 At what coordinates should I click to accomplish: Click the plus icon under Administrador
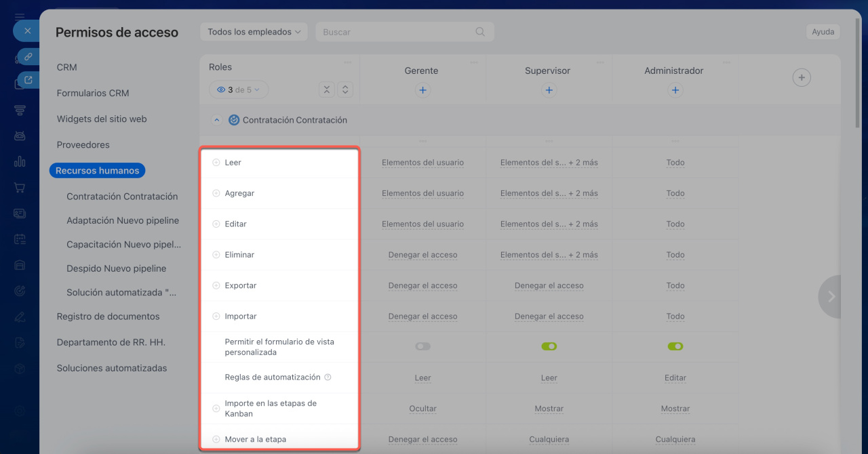click(675, 90)
